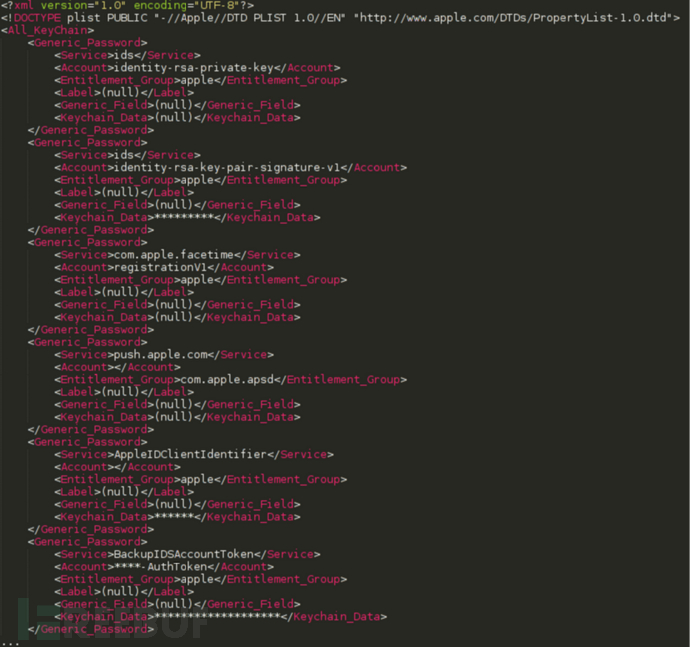Click the com.apple.facetime service value
The width and height of the screenshot is (690, 647).
coord(174,255)
